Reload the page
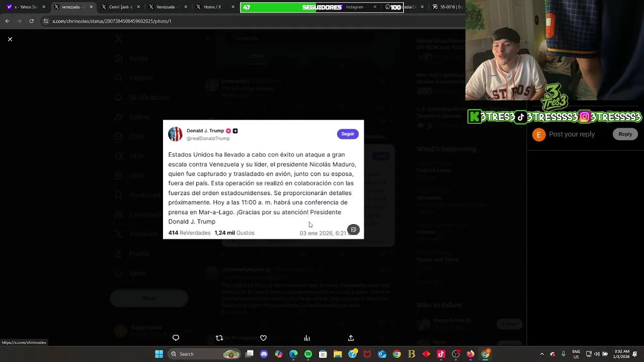 (32, 21)
